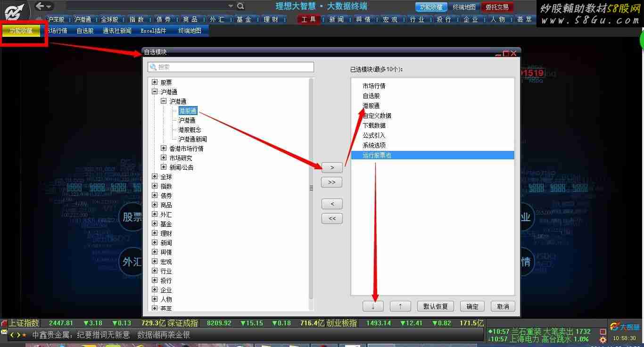The image size is (644, 347).
Task: Open the 债券 menu
Action: pyautogui.click(x=164, y=19)
